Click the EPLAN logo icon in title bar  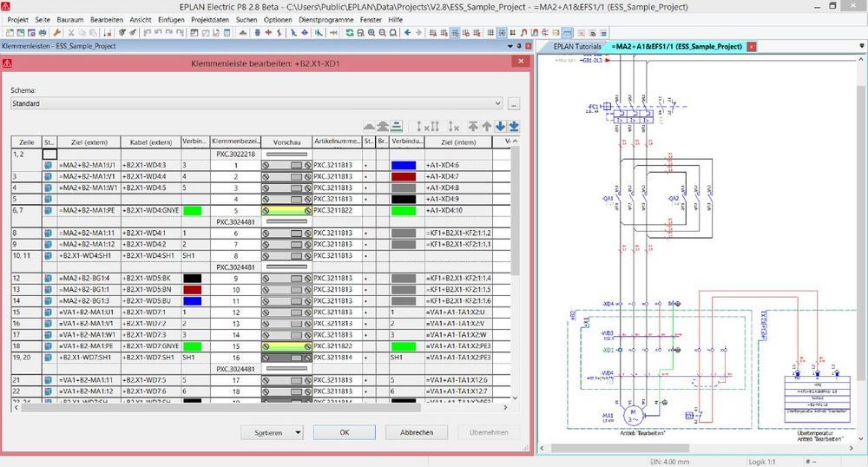tap(5, 6)
